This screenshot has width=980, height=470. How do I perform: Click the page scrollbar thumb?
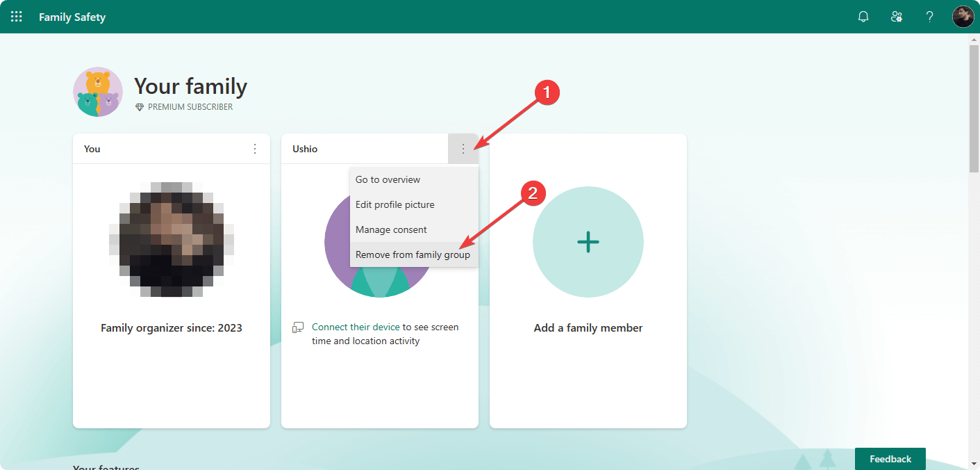[974, 109]
